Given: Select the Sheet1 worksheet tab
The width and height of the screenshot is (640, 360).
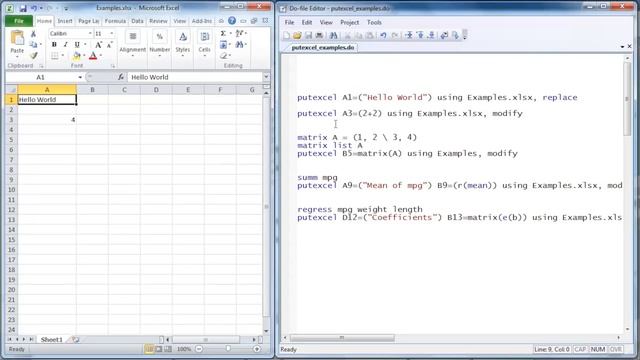Looking at the screenshot, I should pos(51,340).
